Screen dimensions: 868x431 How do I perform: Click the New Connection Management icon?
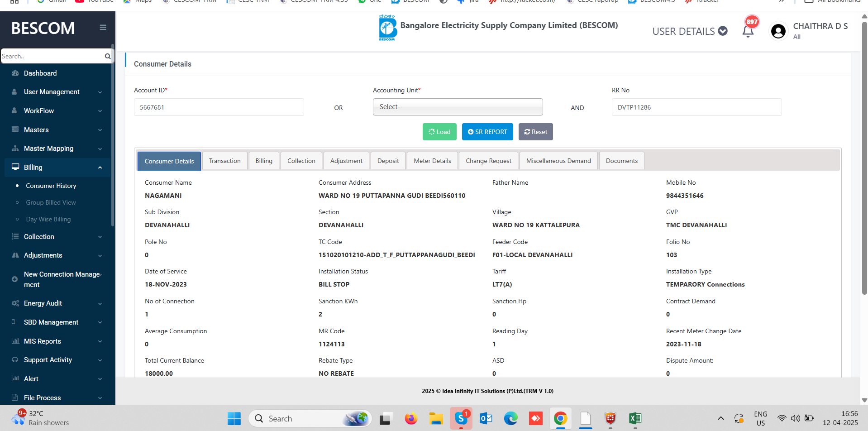pyautogui.click(x=14, y=279)
